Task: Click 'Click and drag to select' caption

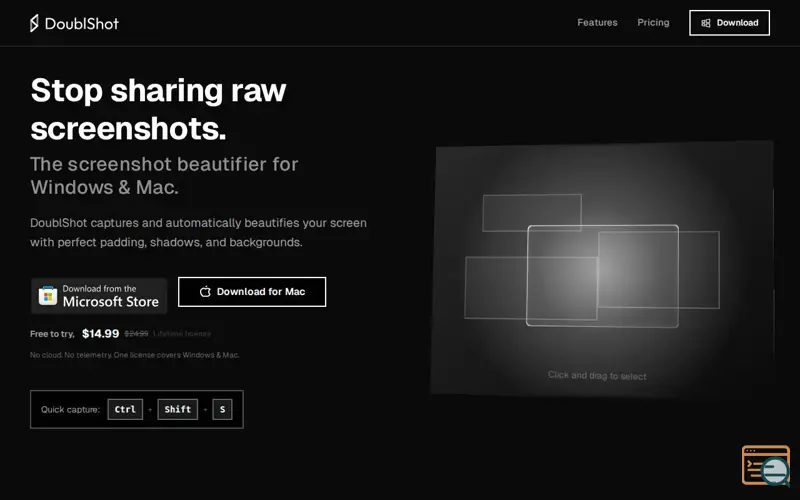Action: tap(597, 376)
